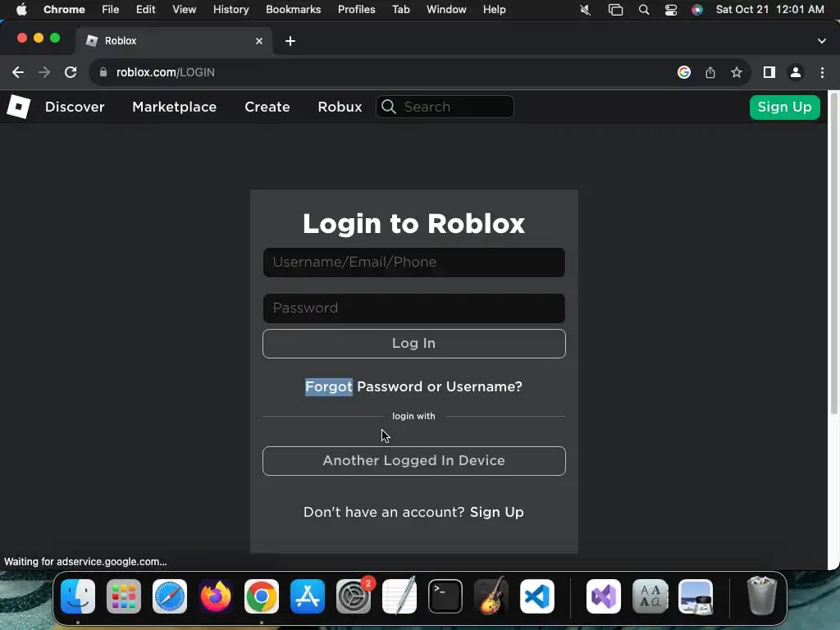The width and height of the screenshot is (840, 630).
Task: Click the green Sign Up button
Action: [784, 107]
